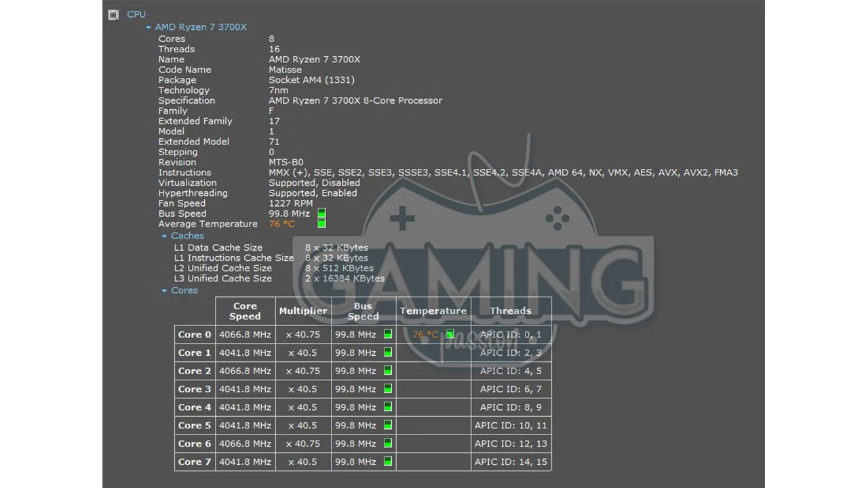Collapse the Caches section arrow
The width and height of the screenshot is (868, 488).
[164, 237]
